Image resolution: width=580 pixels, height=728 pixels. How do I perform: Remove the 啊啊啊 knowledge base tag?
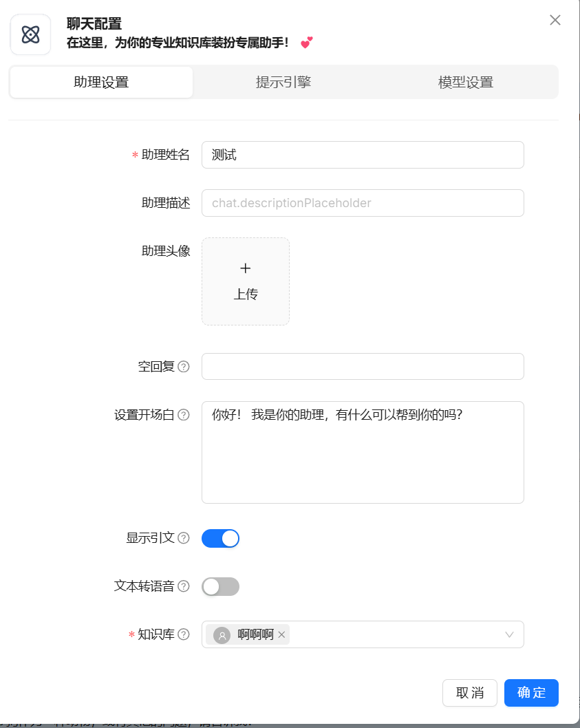click(281, 634)
